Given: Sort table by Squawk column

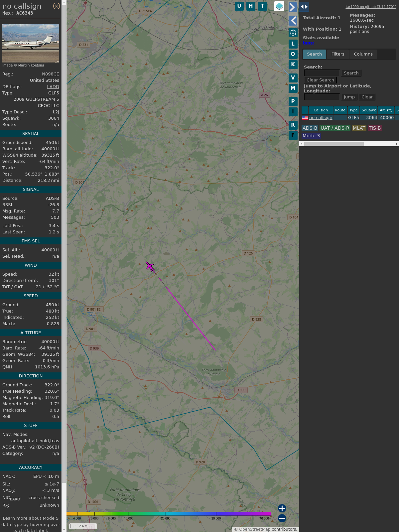Looking at the screenshot, I should point(369,110).
